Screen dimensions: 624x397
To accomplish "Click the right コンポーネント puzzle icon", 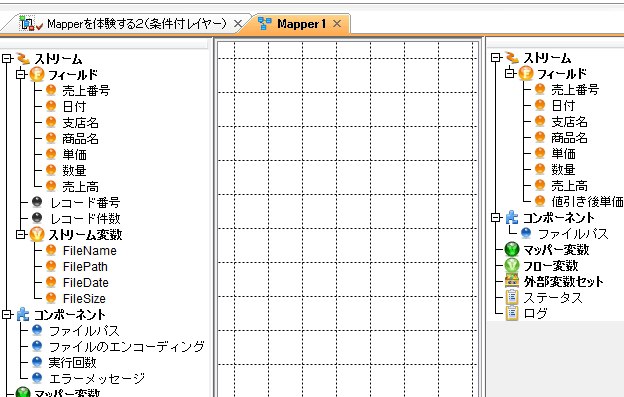I will pyautogui.click(x=512, y=217).
